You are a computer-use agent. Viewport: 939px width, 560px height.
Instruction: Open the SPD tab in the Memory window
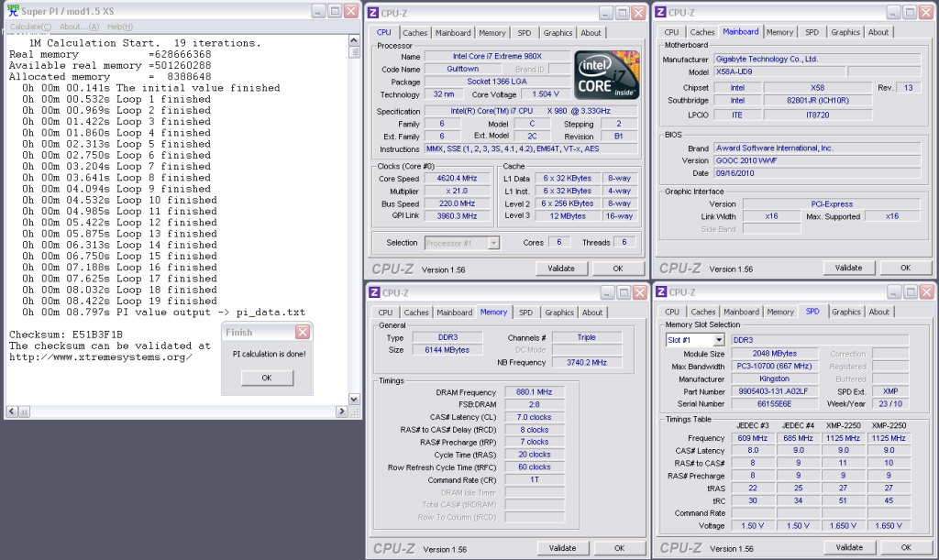[x=526, y=313]
